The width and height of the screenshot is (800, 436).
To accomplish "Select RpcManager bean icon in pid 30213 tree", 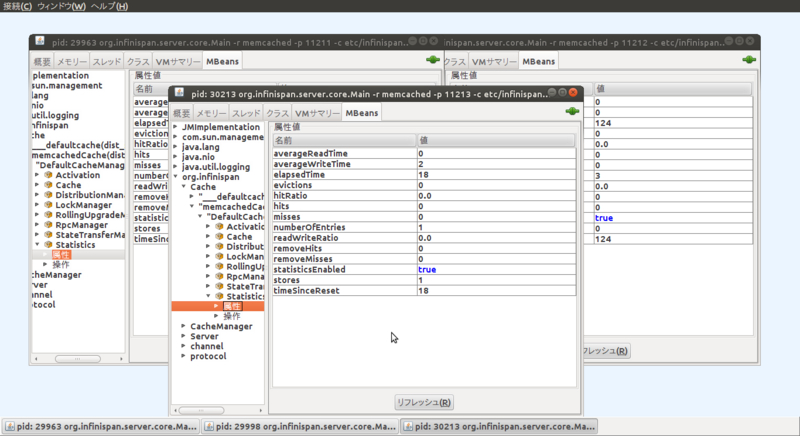I will coord(219,276).
